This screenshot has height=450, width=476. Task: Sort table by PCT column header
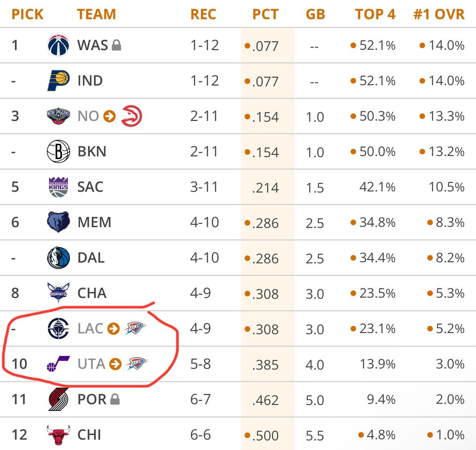point(265,14)
